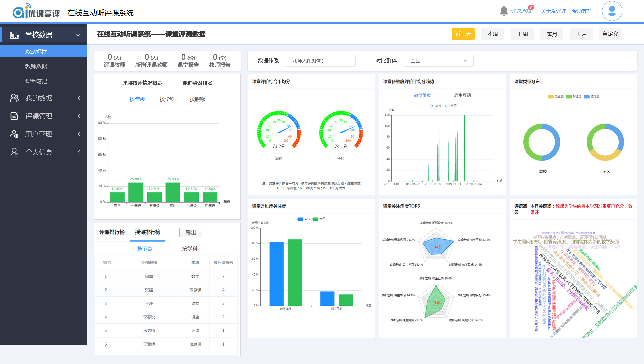Screen dimensions: 644x364
Task: Click the blue 练习型 legend swatch
Action: (586, 97)
